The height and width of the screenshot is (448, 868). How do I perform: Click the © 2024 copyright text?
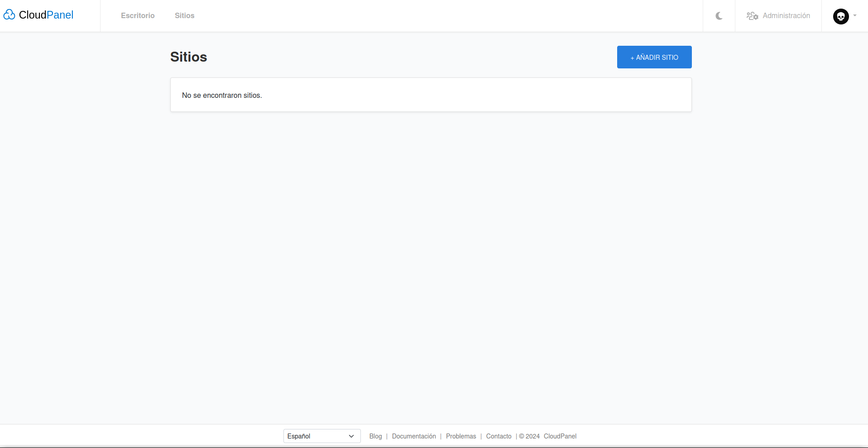coord(529,436)
